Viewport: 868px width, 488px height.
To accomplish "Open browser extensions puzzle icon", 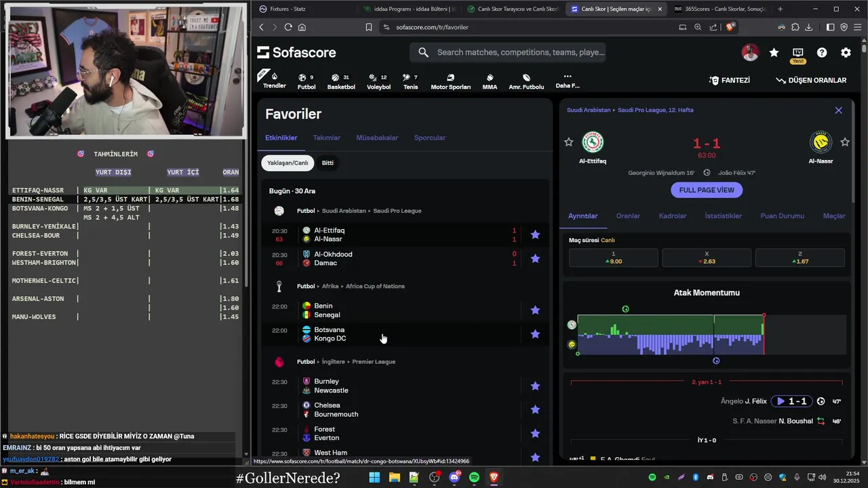I will (x=795, y=27).
